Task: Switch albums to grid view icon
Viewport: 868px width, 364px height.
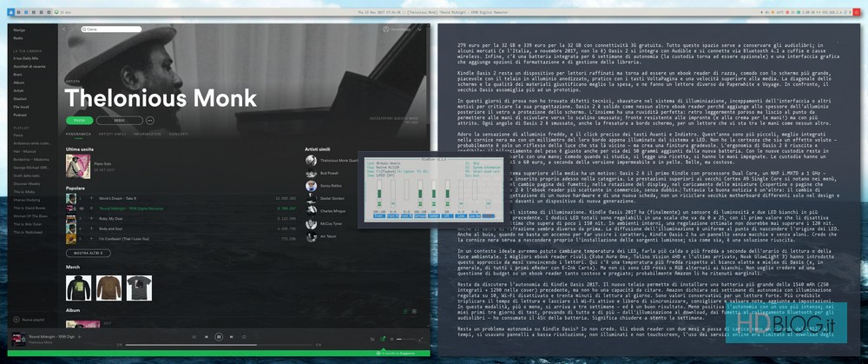Action: pos(415,311)
